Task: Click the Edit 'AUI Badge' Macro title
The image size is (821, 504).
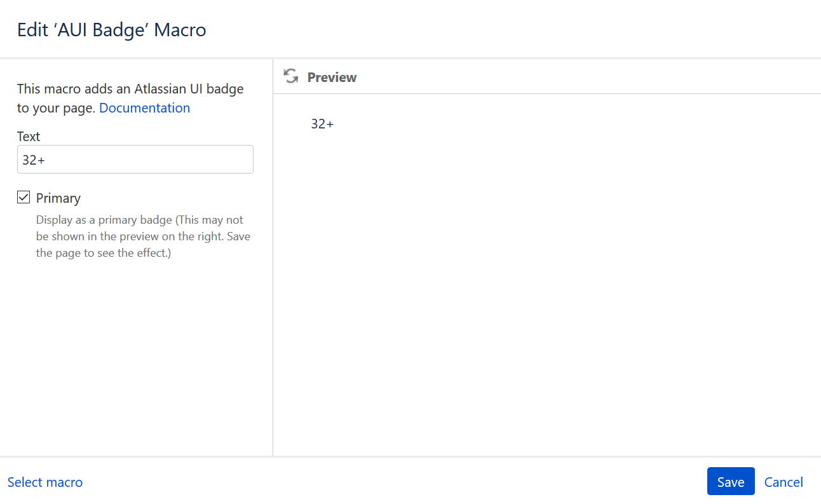Action: point(112,30)
